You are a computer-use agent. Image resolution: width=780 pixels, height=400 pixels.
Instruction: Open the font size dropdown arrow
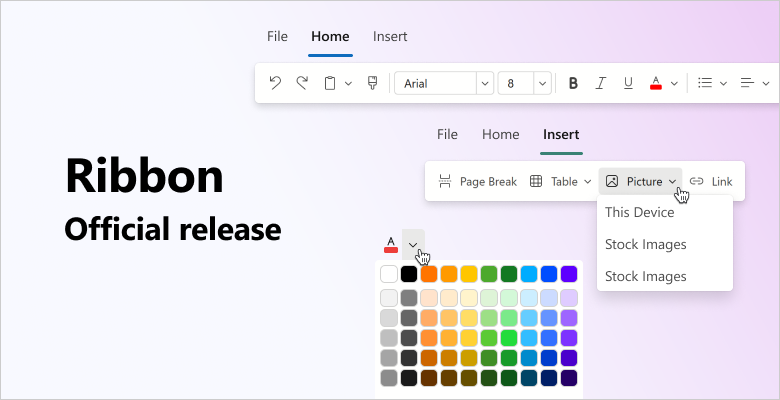[x=542, y=84]
